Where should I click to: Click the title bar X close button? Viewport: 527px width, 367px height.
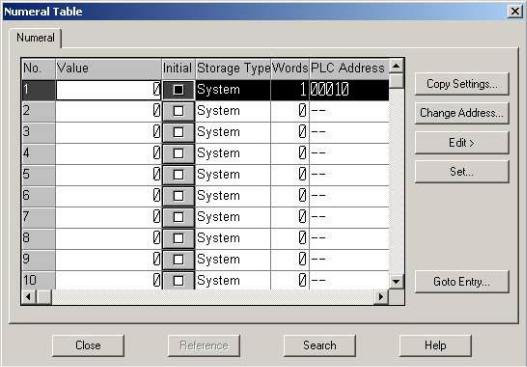tap(515, 11)
